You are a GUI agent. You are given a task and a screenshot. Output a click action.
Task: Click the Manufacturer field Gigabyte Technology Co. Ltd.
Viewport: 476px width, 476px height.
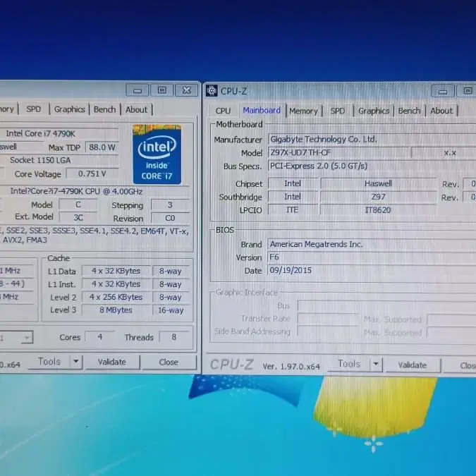click(372, 140)
